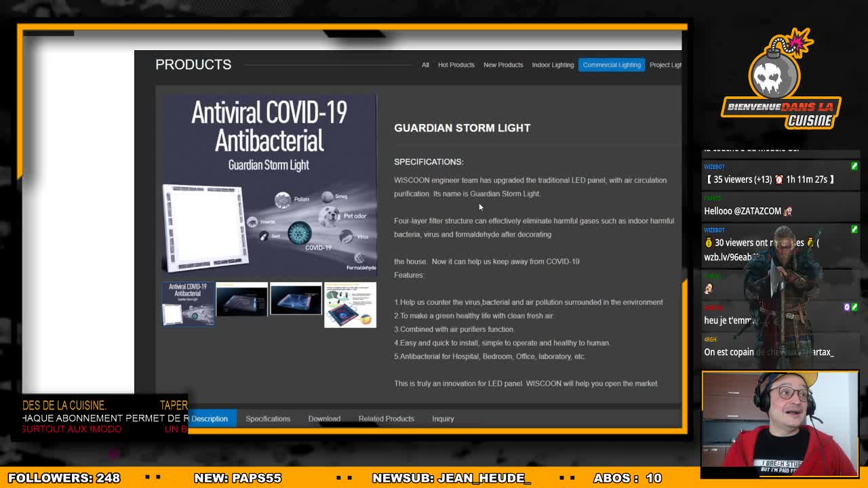Click the purple badge on heu je t'emm message
The height and width of the screenshot is (488, 868).
click(847, 307)
